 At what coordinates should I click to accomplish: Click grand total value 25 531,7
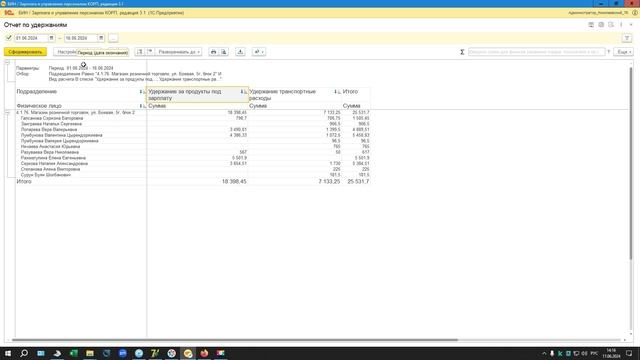(x=358, y=181)
